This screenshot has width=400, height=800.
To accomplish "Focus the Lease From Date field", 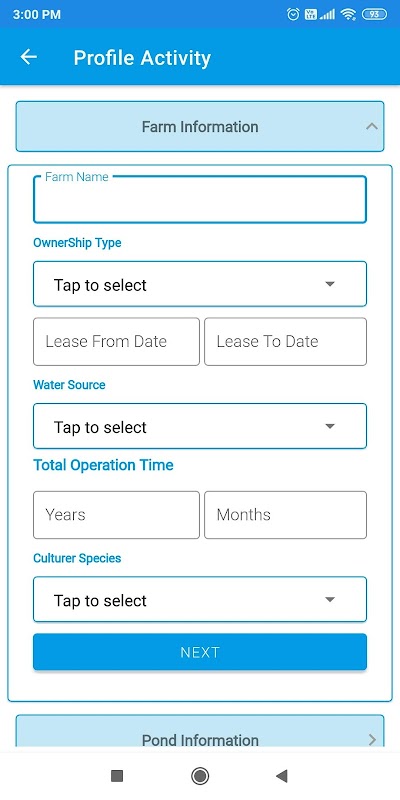I will [116, 341].
